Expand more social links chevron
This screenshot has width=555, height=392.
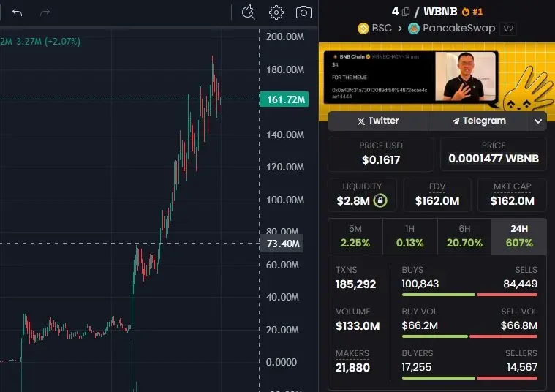(538, 121)
